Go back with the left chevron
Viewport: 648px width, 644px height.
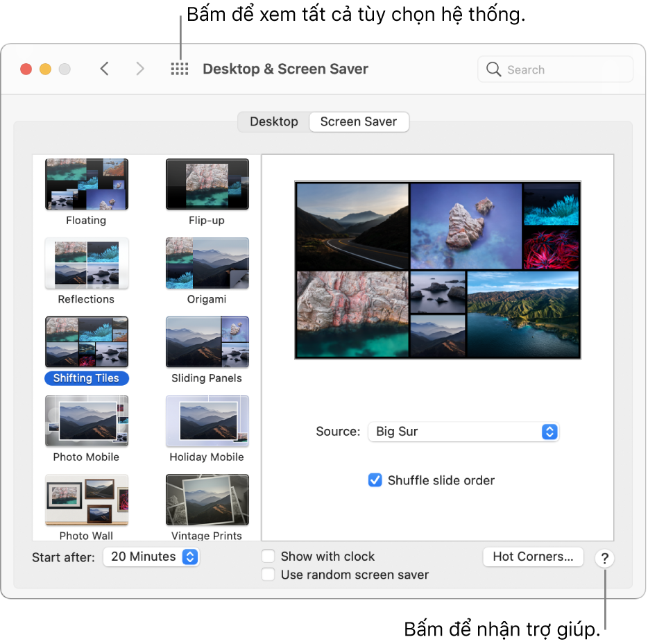(x=105, y=69)
